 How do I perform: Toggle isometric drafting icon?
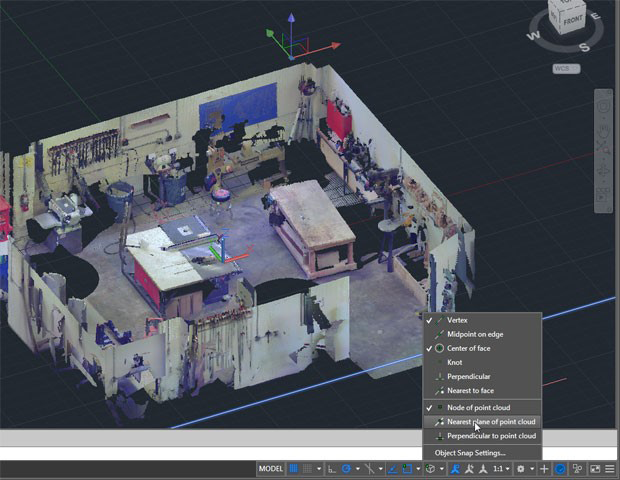point(369,469)
